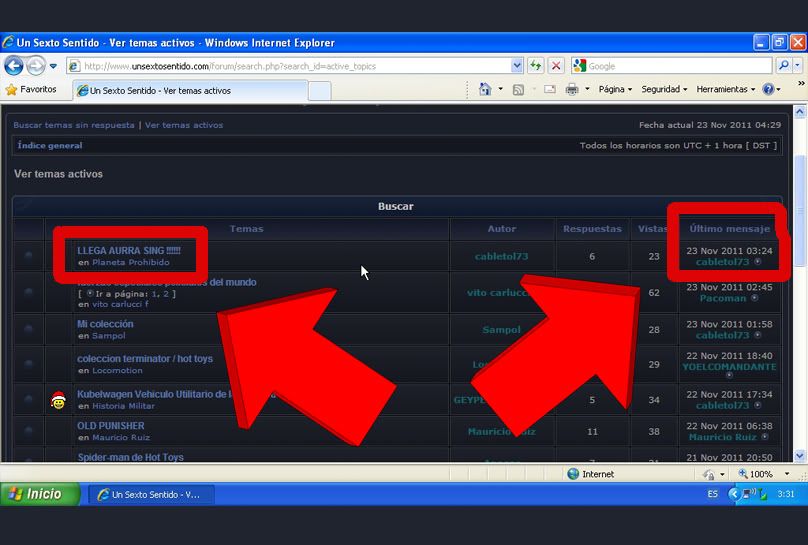This screenshot has width=808, height=545.
Task: Click the ES language bar indicator
Action: click(x=712, y=494)
